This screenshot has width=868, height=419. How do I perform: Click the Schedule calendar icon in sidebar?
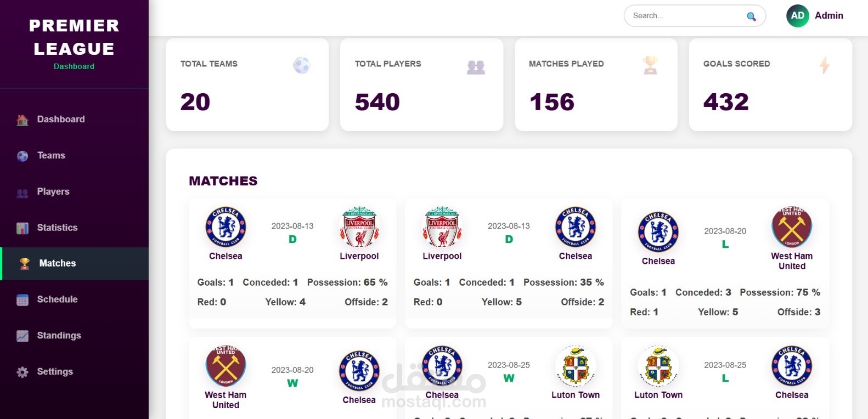click(x=22, y=300)
